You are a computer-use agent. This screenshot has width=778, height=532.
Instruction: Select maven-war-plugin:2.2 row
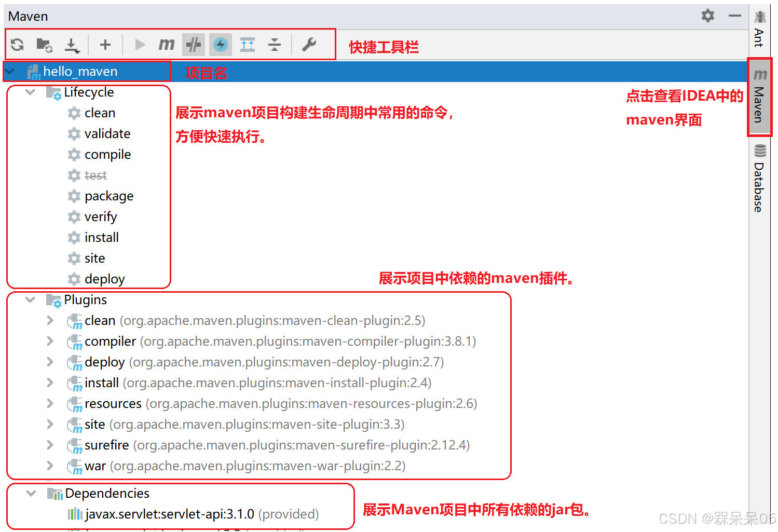pos(245,466)
